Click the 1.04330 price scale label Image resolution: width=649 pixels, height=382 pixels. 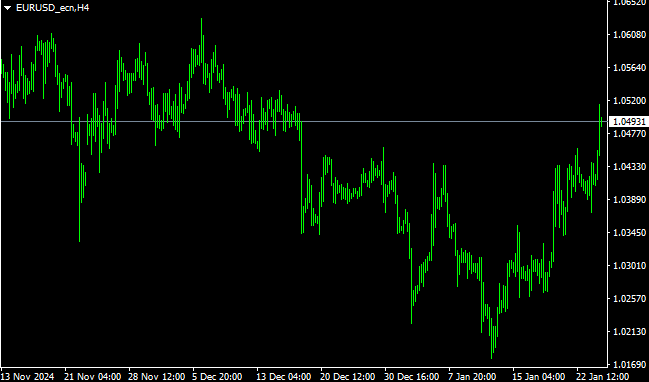pyautogui.click(x=629, y=166)
